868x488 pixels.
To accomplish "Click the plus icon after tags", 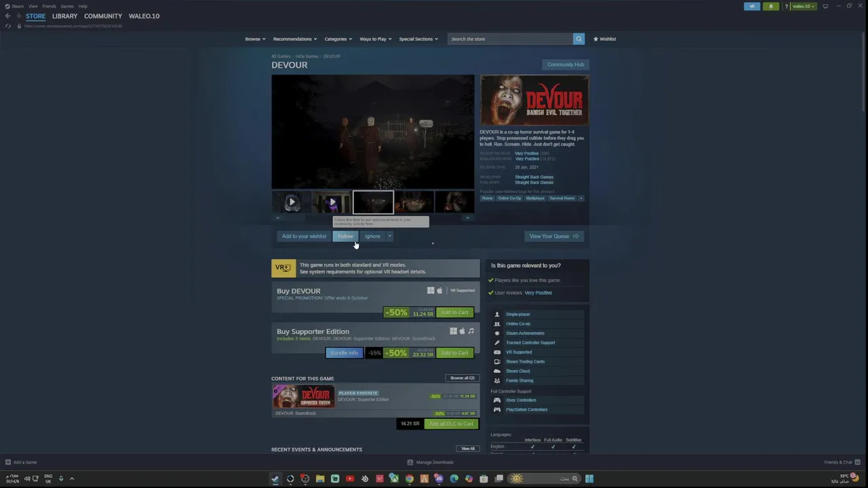I will tap(581, 198).
